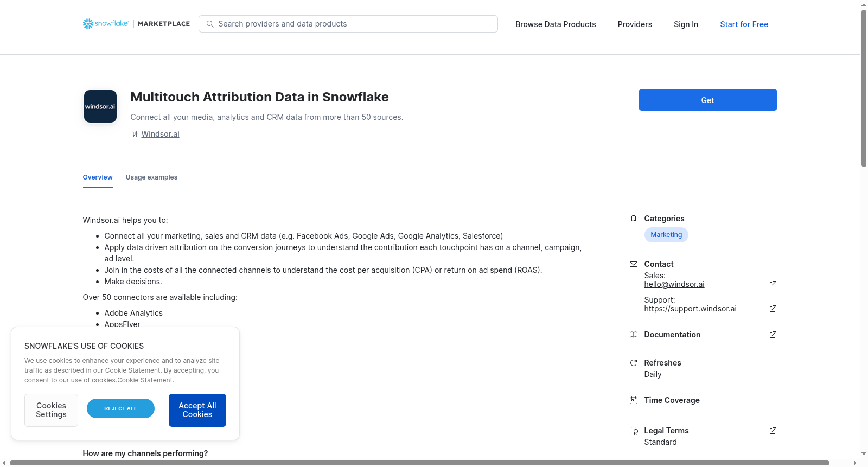The height and width of the screenshot is (467, 868).
Task: Focus the search providers and data products field
Action: [348, 24]
